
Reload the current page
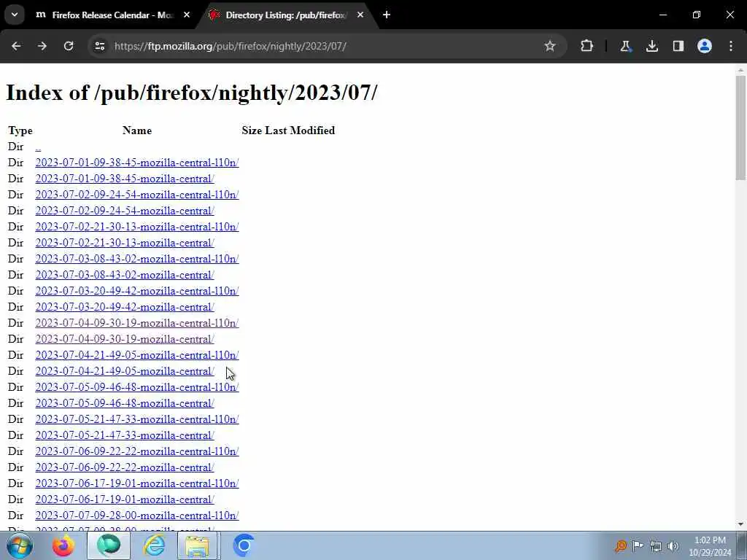coord(69,46)
